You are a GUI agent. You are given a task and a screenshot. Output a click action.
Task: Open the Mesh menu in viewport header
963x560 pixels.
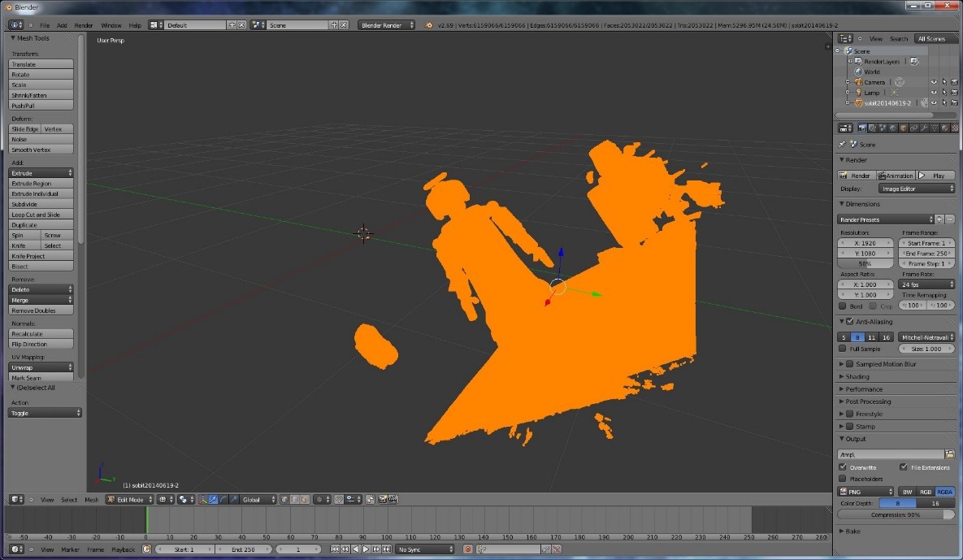coord(91,500)
